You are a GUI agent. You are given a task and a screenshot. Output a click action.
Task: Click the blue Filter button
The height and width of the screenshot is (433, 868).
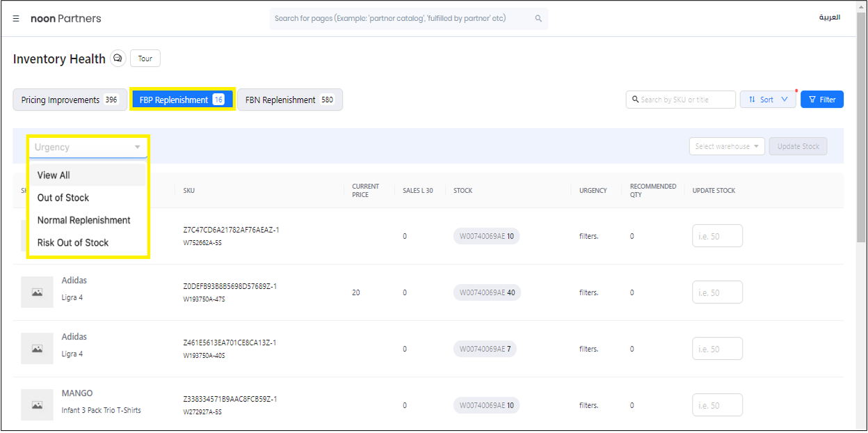tap(821, 100)
